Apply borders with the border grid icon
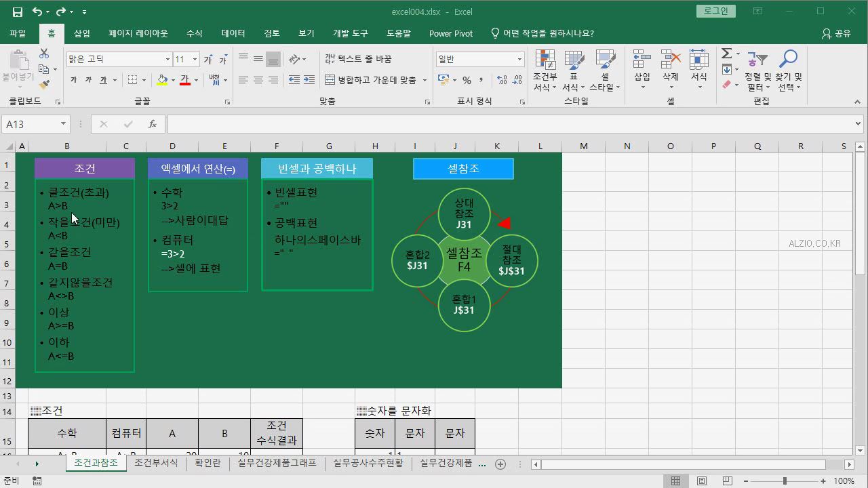 (x=133, y=80)
